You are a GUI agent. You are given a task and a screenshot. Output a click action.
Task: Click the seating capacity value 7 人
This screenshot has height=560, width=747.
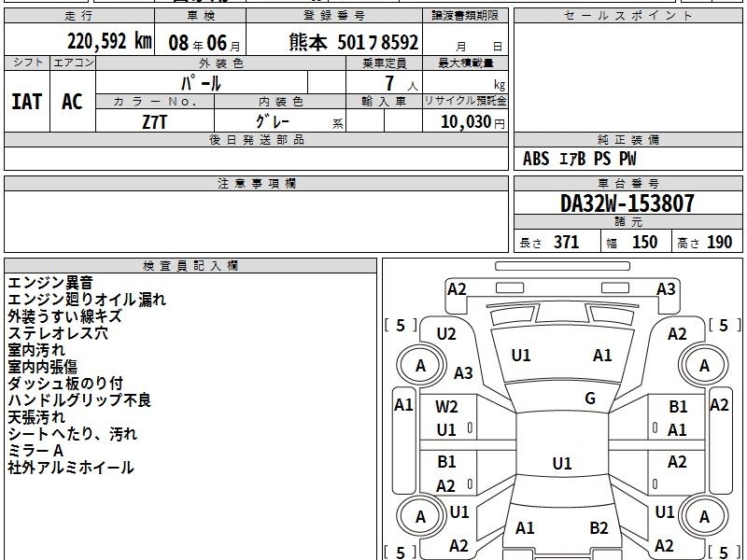[402, 83]
